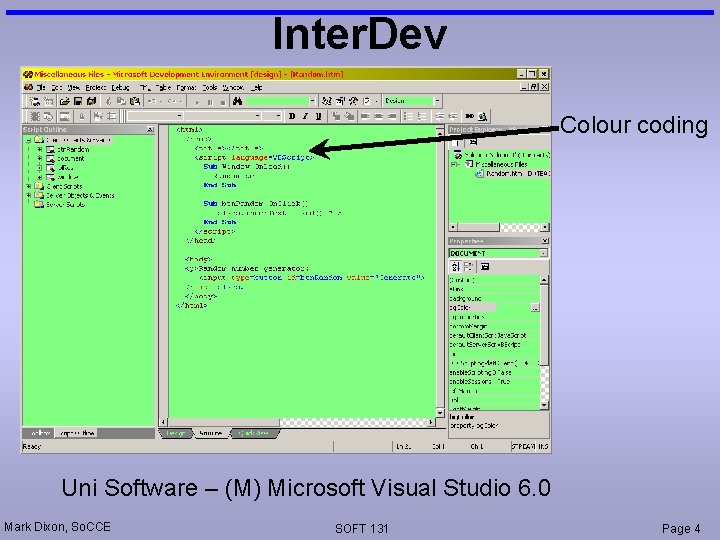Select the Server Scripts folder
Screen dimensions: 720x540
pyautogui.click(x=65, y=204)
